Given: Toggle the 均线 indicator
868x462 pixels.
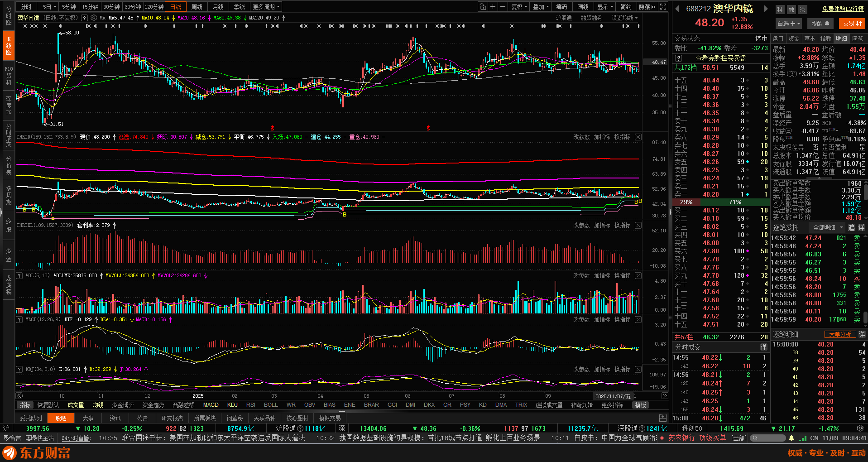Looking at the screenshot, I should [98, 405].
